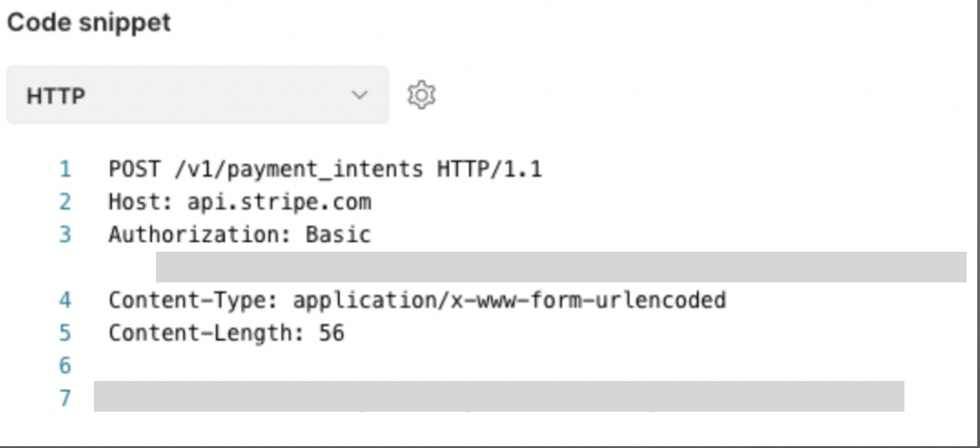Place cursor on POST /v1/payment_intents text

(x=266, y=169)
